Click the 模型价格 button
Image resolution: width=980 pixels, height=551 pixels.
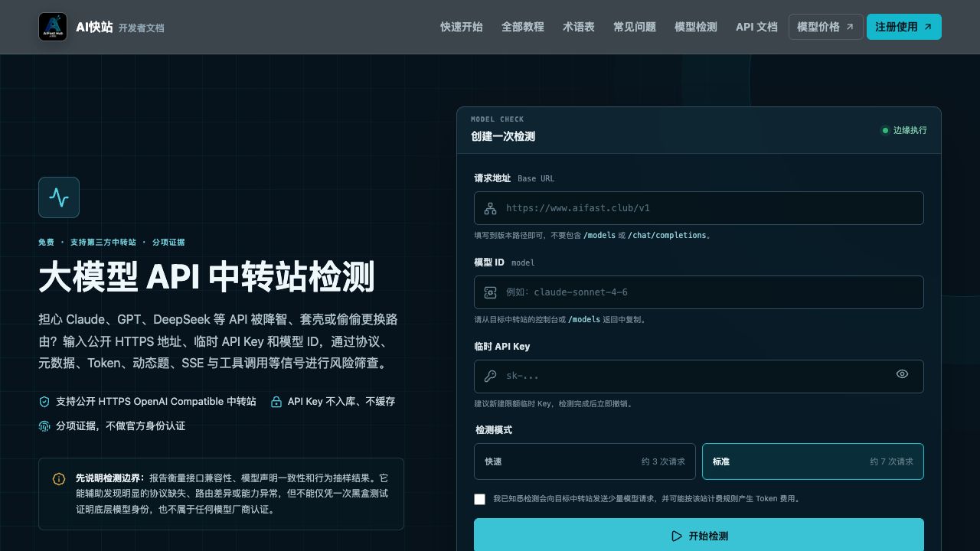pos(826,27)
